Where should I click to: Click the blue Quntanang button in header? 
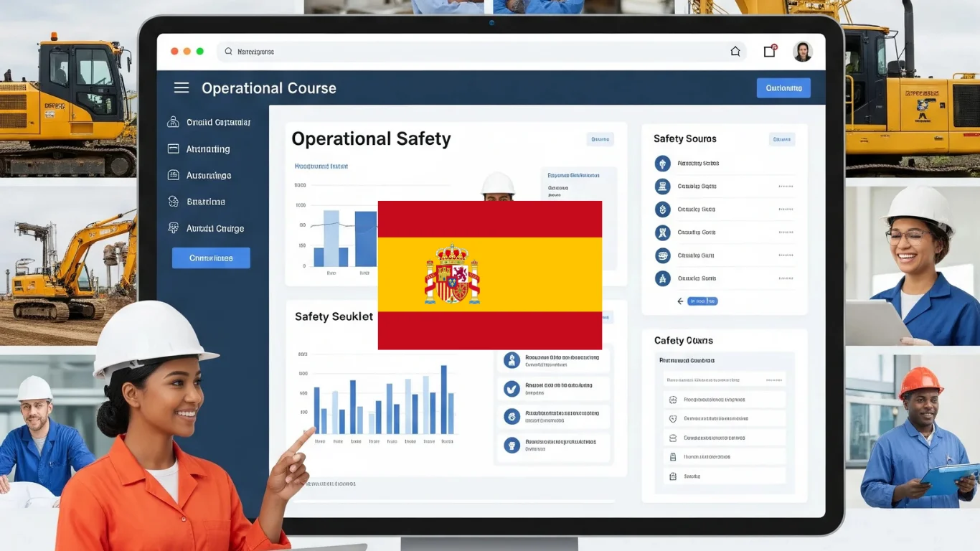click(x=783, y=88)
